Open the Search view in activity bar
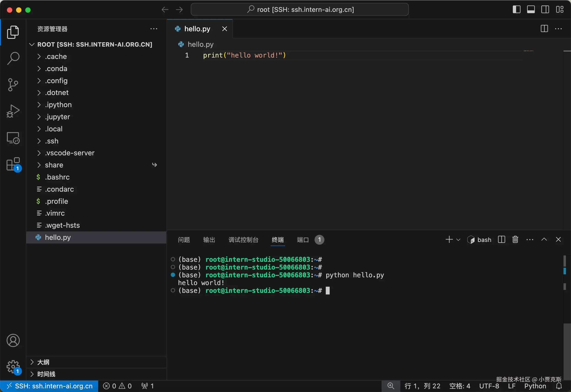Screen dimensions: 571x392 (x=13, y=58)
